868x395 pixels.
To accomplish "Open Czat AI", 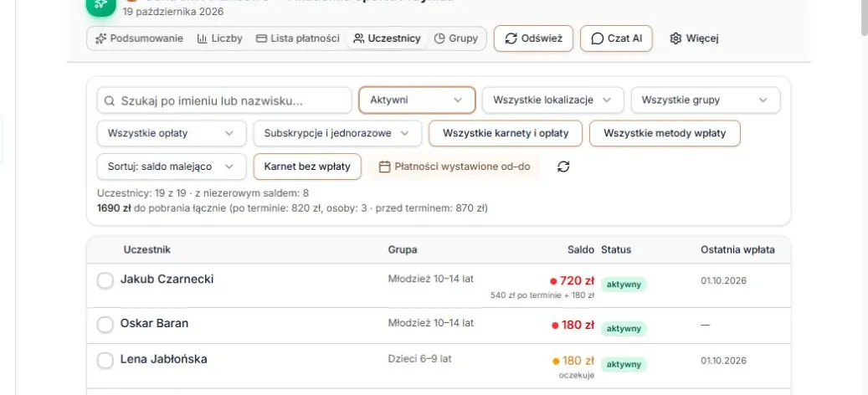I will [x=616, y=38].
